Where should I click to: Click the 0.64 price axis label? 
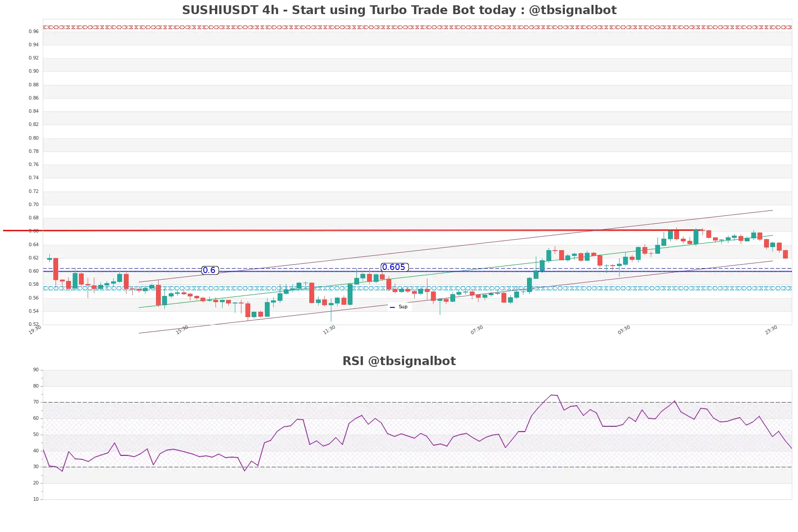pyautogui.click(x=33, y=244)
